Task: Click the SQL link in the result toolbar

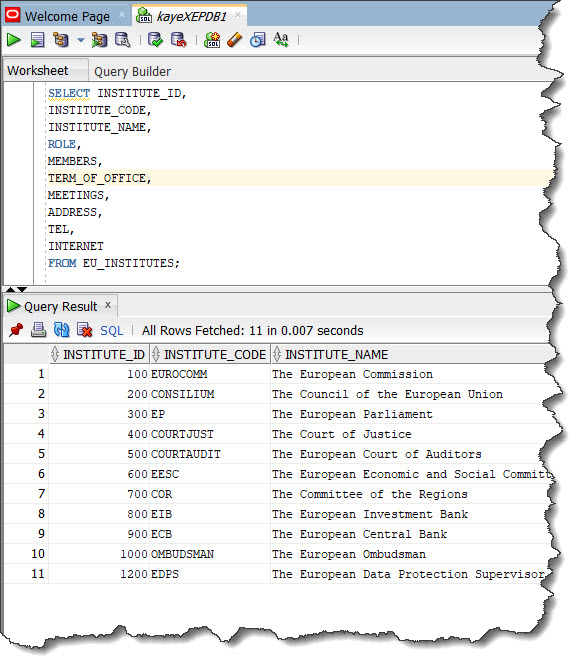Action: coord(111,331)
